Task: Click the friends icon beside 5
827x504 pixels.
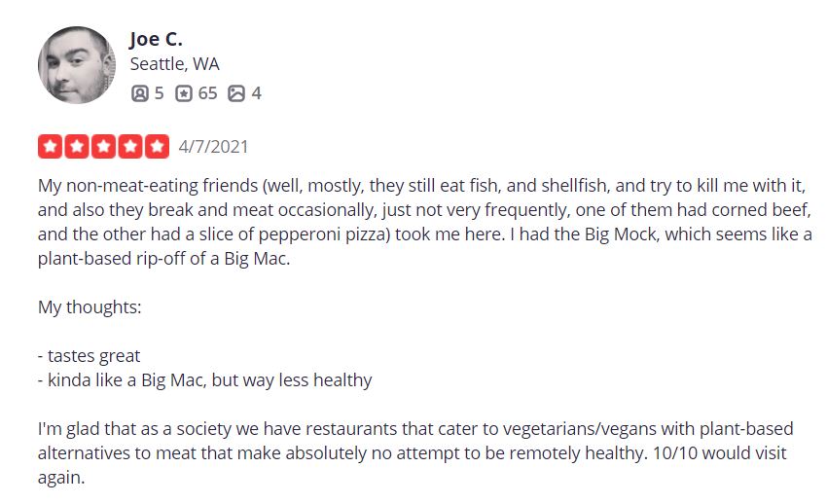Action: pyautogui.click(x=139, y=93)
